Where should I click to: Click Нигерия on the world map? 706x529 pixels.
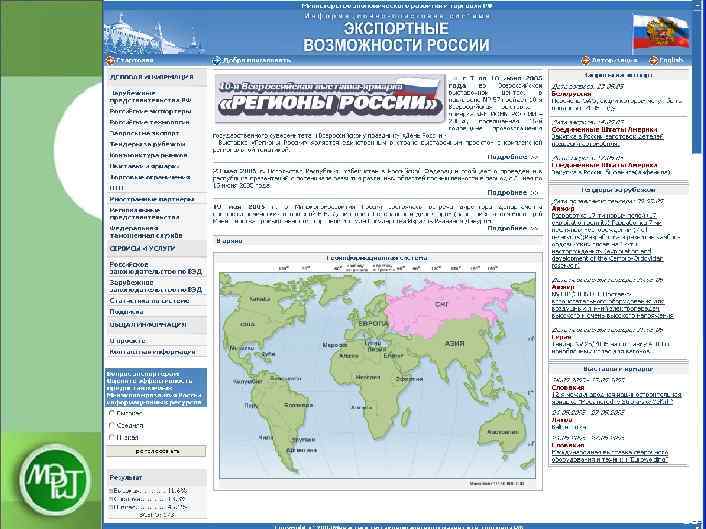(x=367, y=377)
